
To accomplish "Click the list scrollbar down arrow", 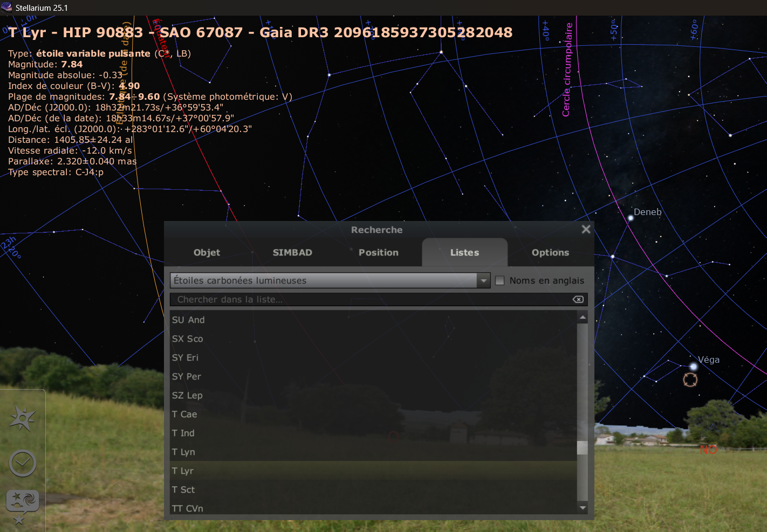I will [x=583, y=508].
